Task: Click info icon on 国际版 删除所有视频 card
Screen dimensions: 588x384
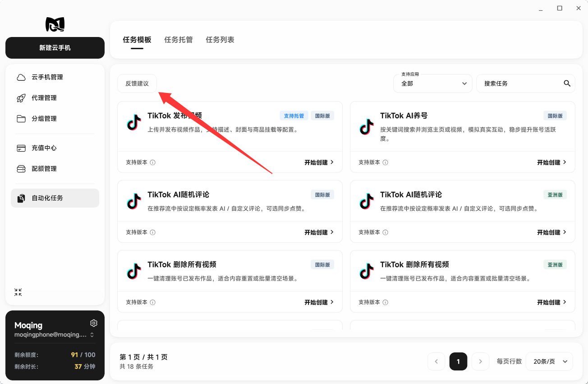Action: coord(152,302)
